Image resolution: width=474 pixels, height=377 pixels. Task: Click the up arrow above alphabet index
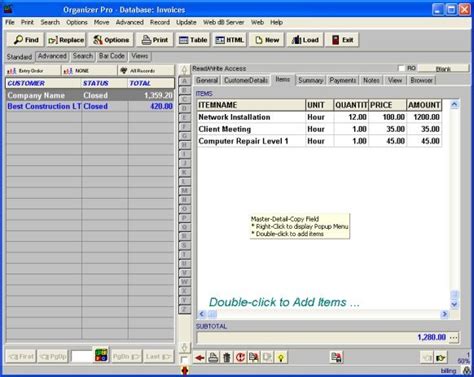coord(184,70)
